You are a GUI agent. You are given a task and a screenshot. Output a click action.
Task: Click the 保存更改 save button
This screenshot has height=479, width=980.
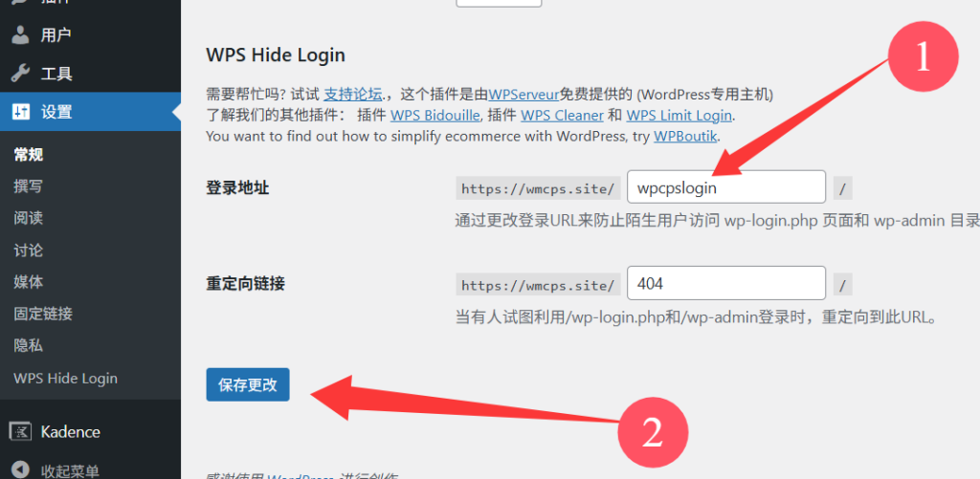(248, 384)
